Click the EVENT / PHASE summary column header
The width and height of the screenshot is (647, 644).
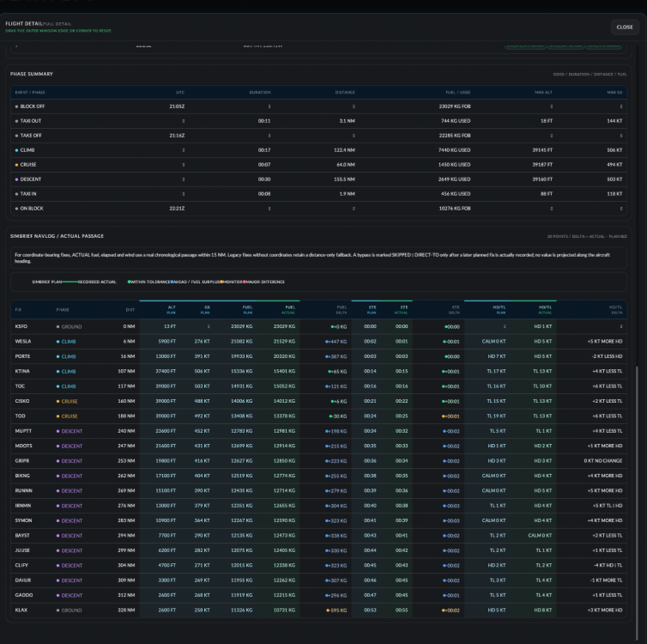[x=30, y=93]
